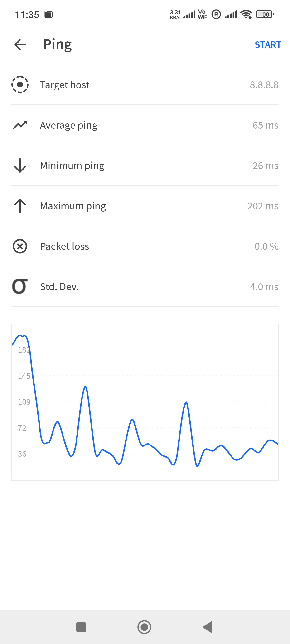Image resolution: width=290 pixels, height=644 pixels.
Task: Tap the 202 ms maximum ping value
Action: click(x=263, y=206)
